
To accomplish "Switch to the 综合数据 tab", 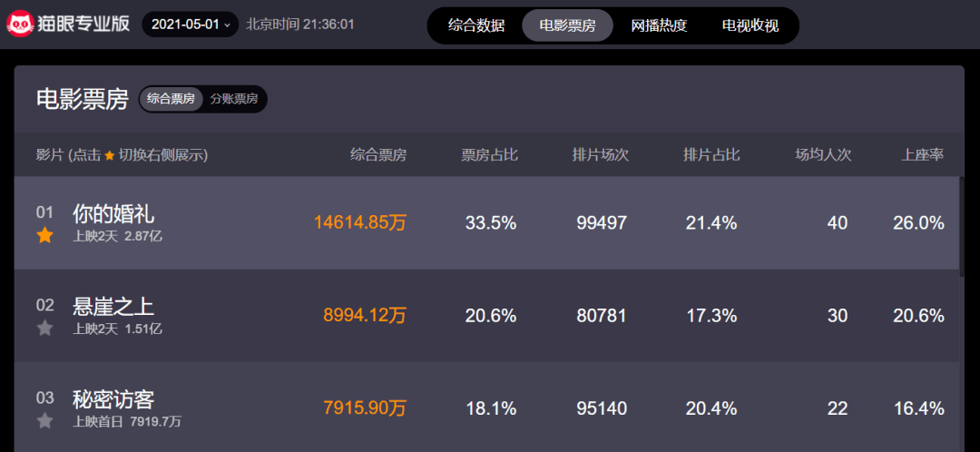I will (476, 25).
